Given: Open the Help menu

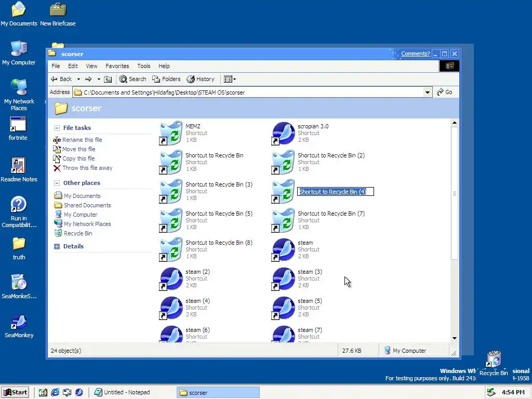Looking at the screenshot, I should pyautogui.click(x=164, y=66).
